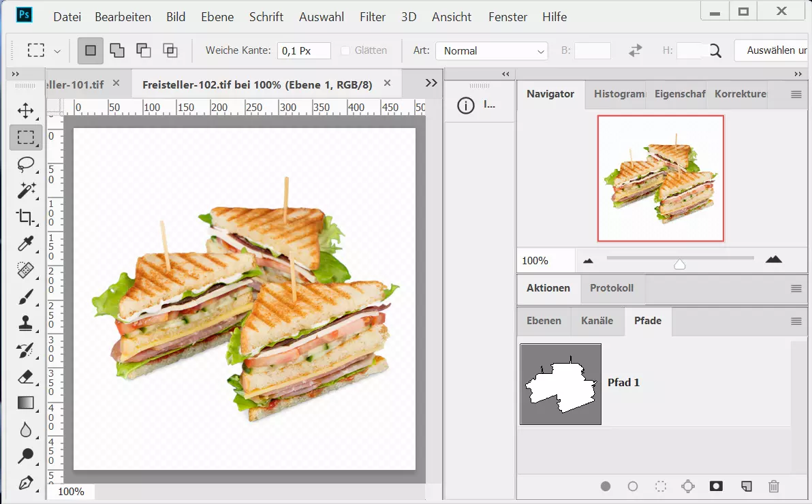
Task: Expand the marquee tool options chevron
Action: [59, 50]
